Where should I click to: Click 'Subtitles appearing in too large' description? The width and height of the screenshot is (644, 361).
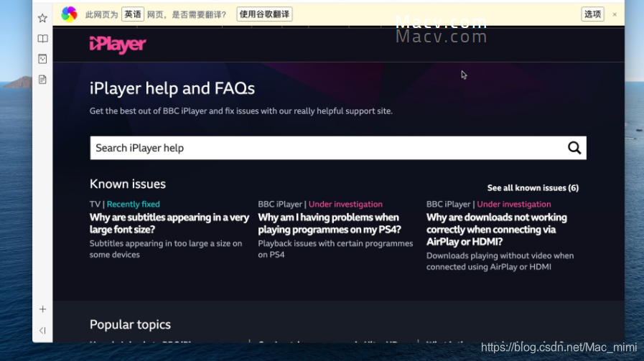click(166, 249)
